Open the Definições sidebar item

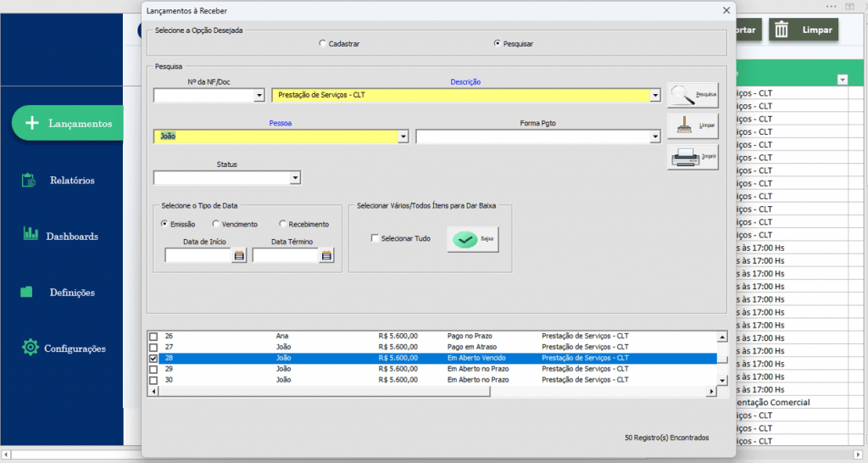point(72,292)
